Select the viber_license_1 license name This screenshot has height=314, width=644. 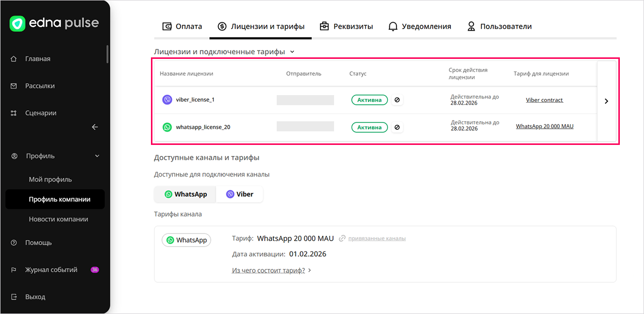point(195,100)
